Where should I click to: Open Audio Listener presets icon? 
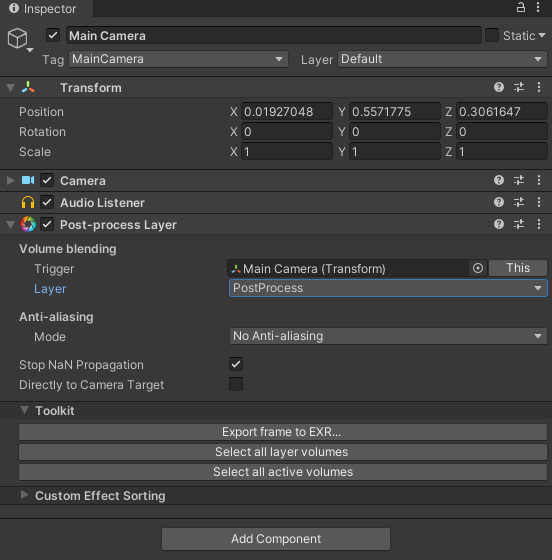(x=519, y=202)
